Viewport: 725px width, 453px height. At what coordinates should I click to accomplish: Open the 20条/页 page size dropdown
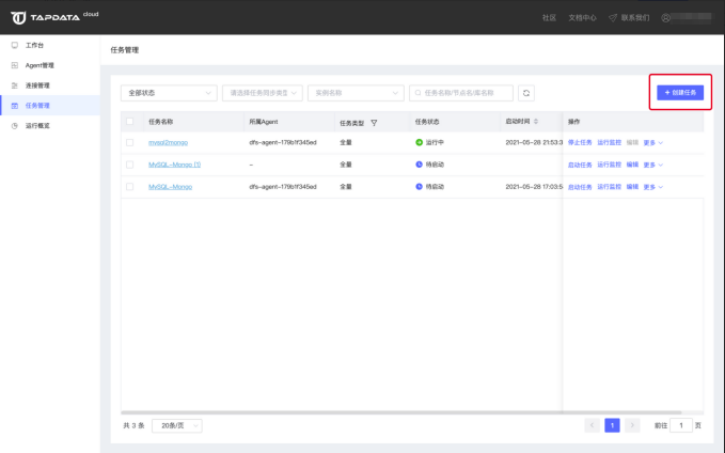pyautogui.click(x=177, y=425)
